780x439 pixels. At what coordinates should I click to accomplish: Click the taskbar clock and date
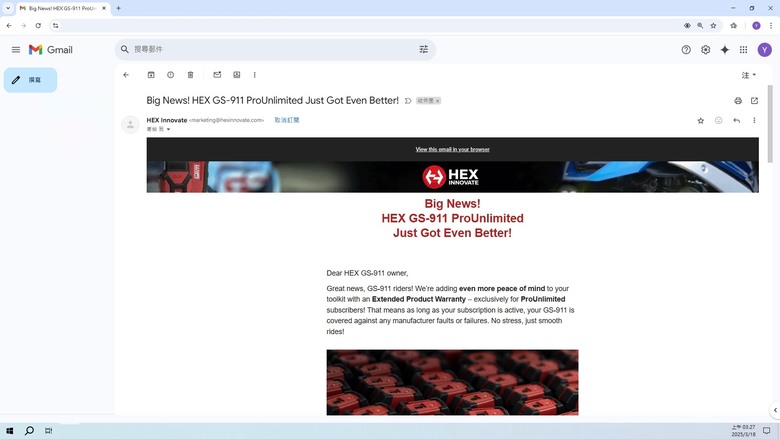point(743,431)
